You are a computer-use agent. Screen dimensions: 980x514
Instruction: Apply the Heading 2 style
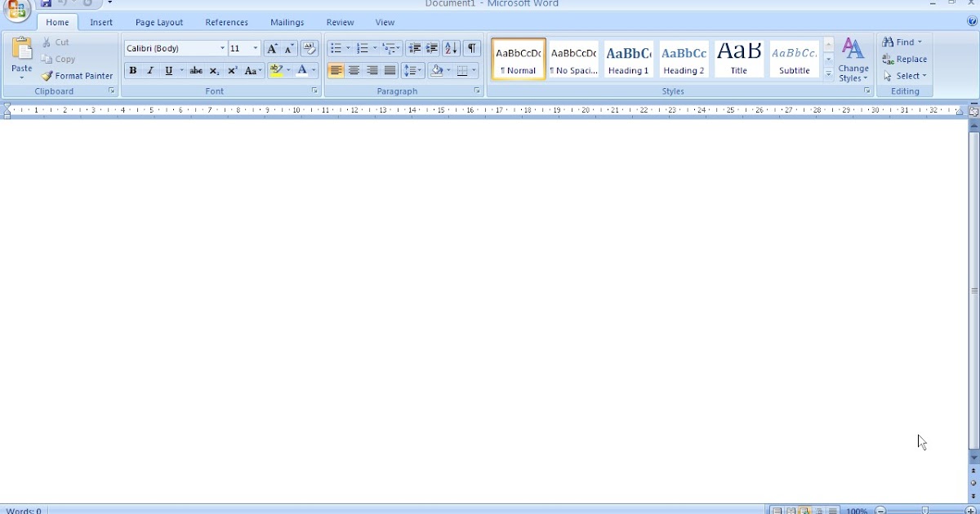tap(684, 59)
